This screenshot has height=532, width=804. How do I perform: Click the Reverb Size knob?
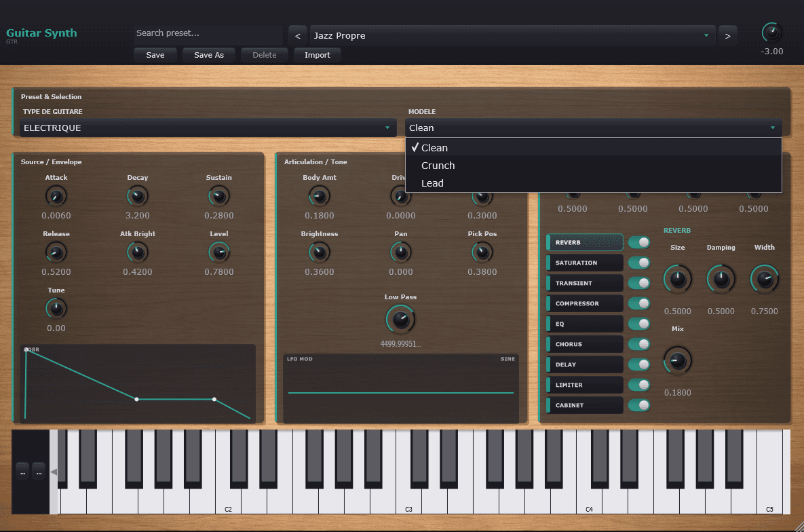pos(677,279)
